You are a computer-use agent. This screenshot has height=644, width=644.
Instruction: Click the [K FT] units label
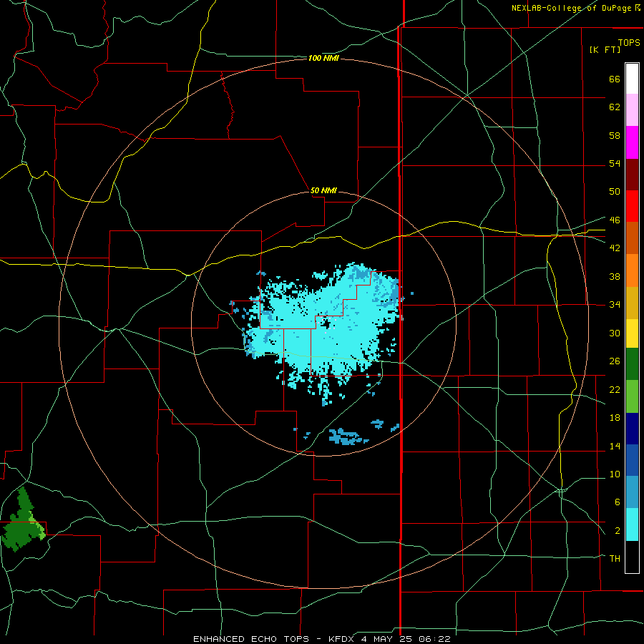pos(605,49)
